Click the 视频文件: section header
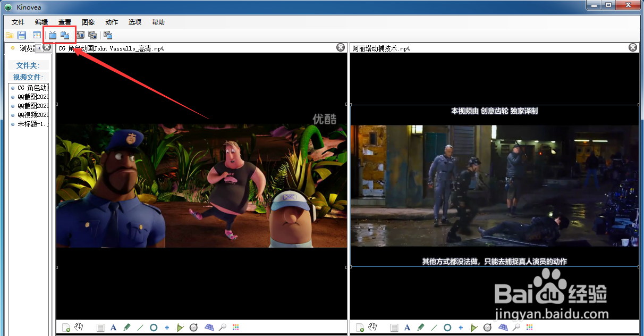 tap(28, 77)
